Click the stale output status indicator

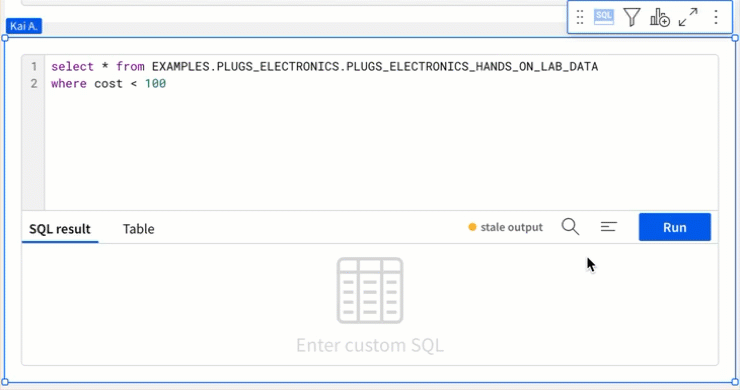click(x=505, y=227)
